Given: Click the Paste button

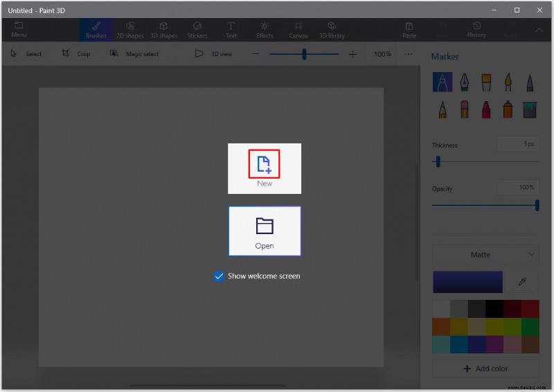Looking at the screenshot, I should (x=409, y=30).
